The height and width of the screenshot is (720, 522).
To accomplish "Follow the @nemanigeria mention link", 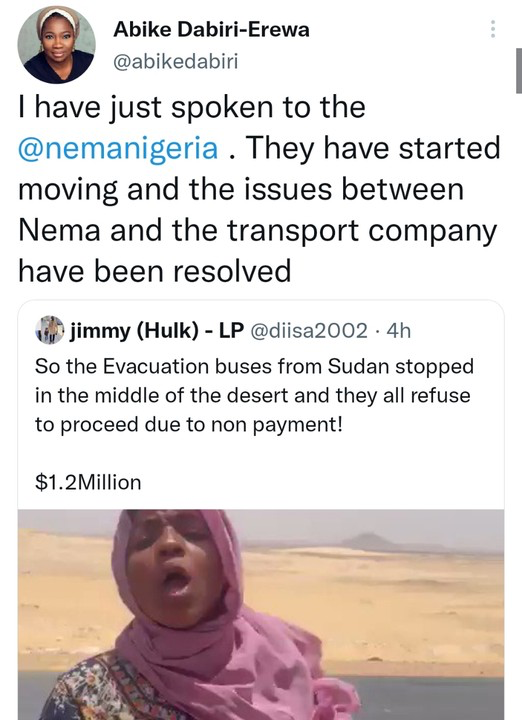I will [x=118, y=149].
